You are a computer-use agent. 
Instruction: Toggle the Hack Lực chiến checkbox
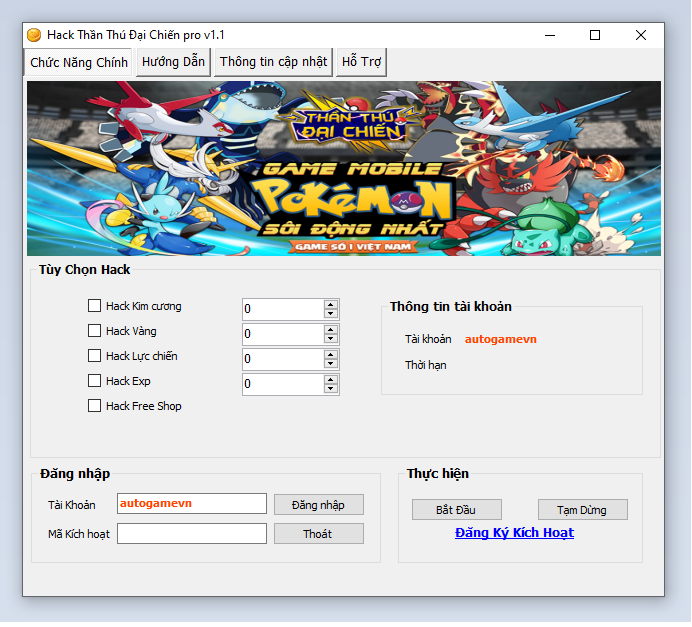tap(95, 356)
